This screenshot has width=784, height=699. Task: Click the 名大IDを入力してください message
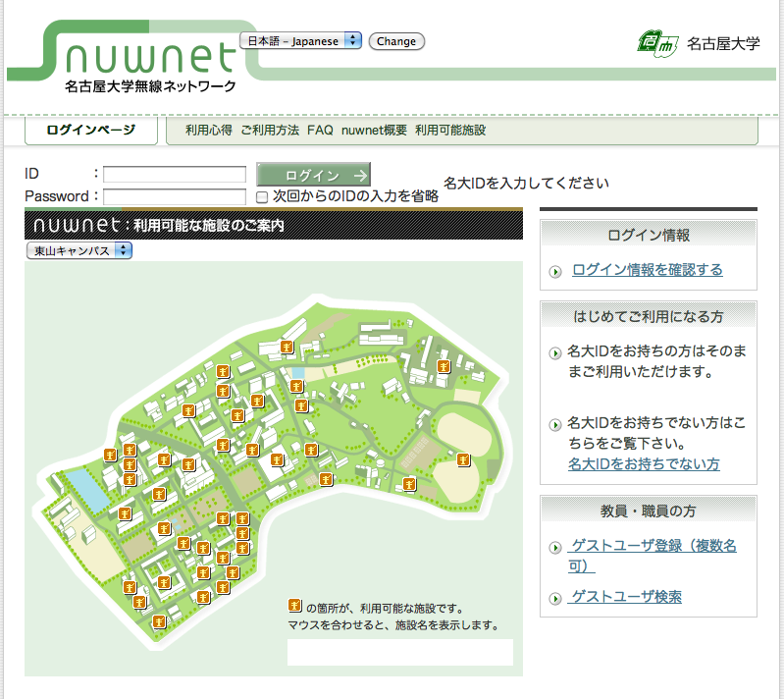coord(526,184)
